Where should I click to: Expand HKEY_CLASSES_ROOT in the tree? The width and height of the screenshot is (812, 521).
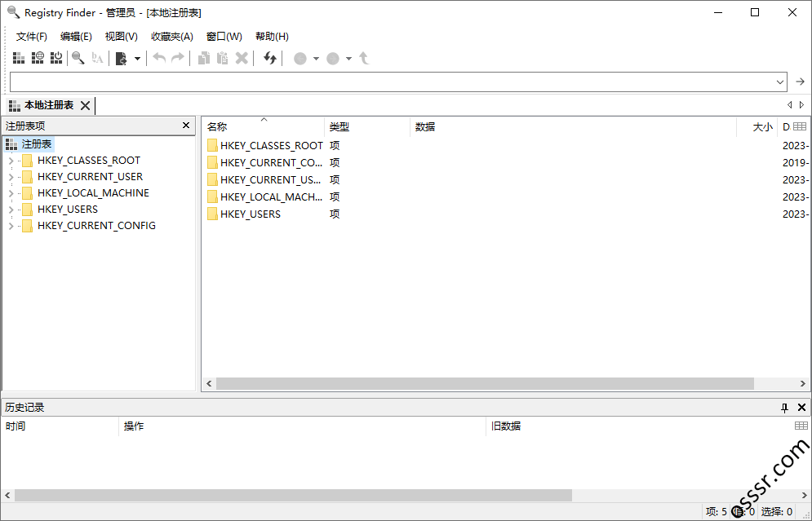click(11, 161)
